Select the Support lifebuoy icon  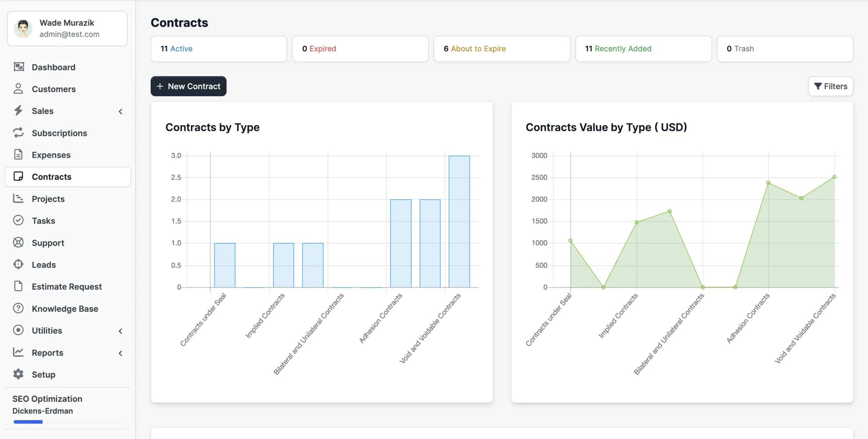[19, 242]
